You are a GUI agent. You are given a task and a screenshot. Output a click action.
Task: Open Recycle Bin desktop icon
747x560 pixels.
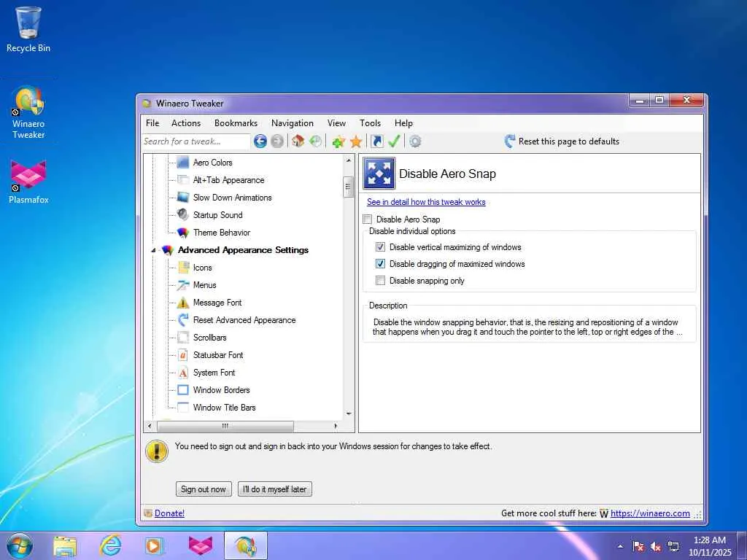coord(28,29)
